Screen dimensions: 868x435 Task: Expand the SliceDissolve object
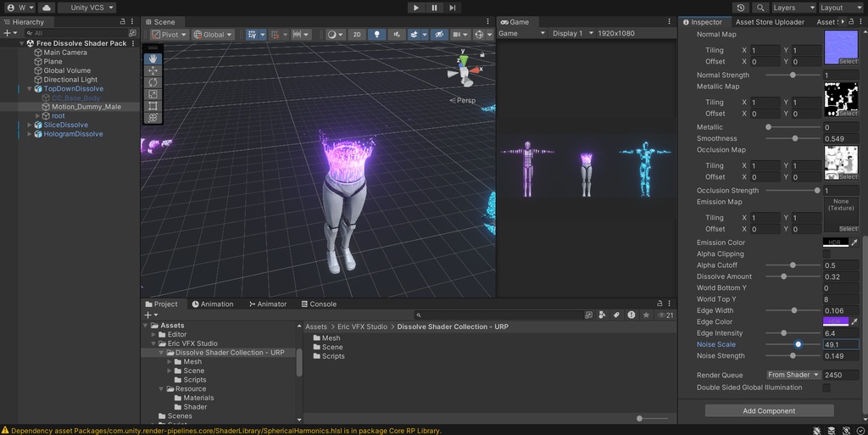pos(30,125)
